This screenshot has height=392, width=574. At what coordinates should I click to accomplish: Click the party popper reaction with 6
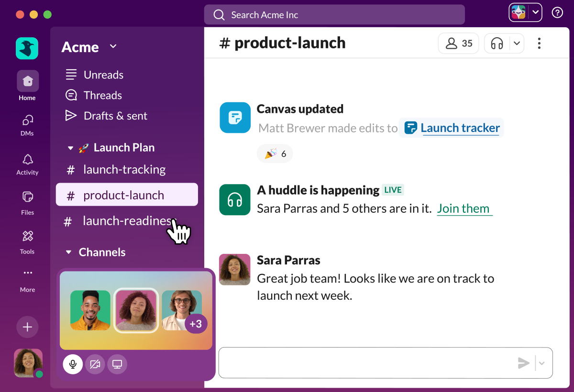tap(275, 154)
